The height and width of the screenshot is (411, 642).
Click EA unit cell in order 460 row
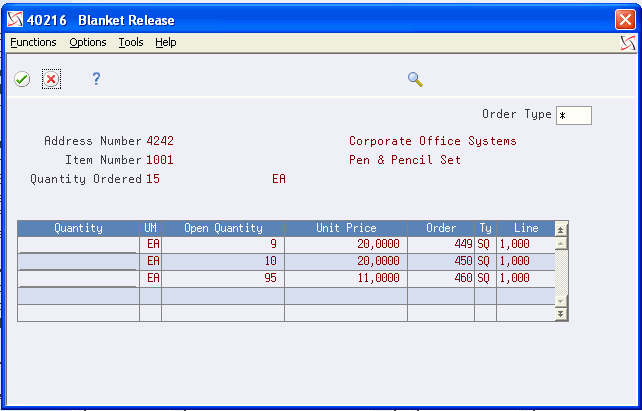tap(150, 279)
